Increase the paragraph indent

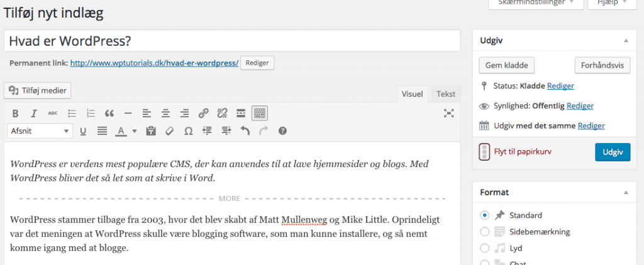pyautogui.click(x=226, y=131)
